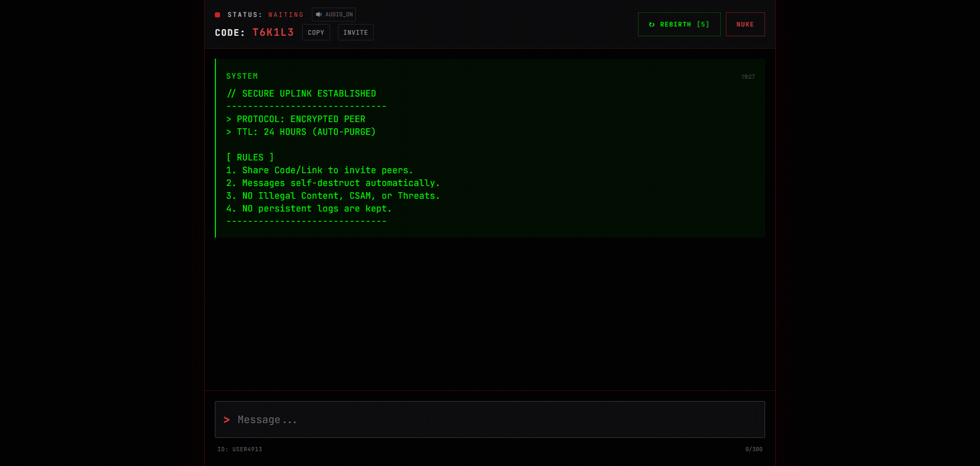Screen dimensions: 980x466
Task: Click the speaker icon on AUDIO_ON
Action: pos(318,14)
